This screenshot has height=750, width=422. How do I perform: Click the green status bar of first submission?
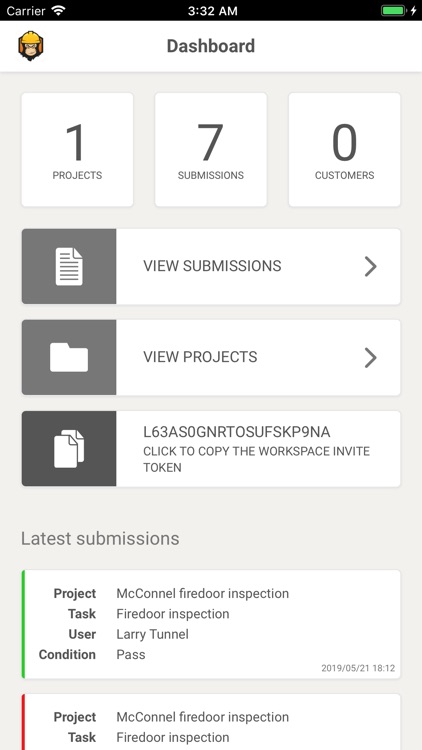23,624
